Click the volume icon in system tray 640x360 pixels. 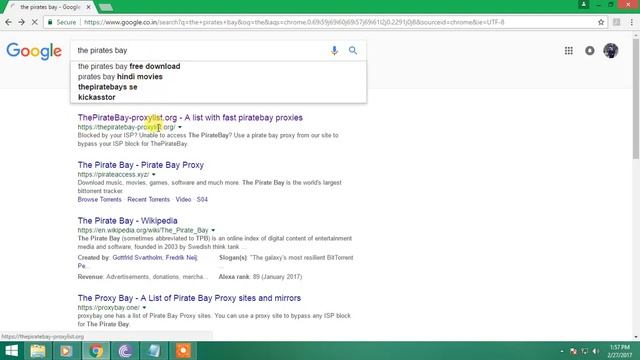pos(596,351)
